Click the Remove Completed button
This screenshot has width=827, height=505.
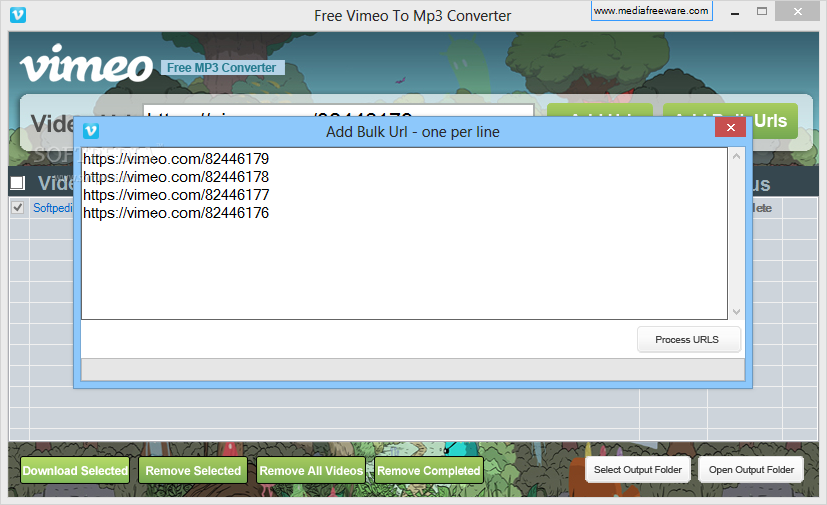click(429, 470)
